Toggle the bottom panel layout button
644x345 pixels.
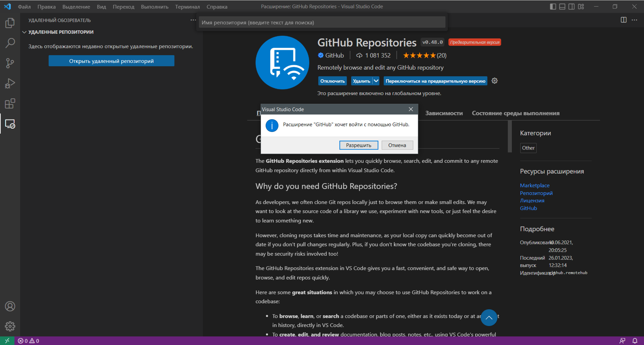click(562, 6)
